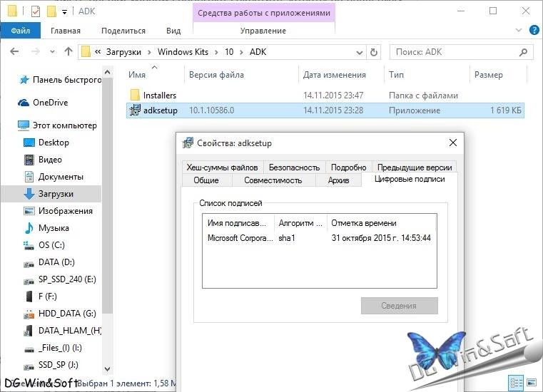Click the Properties quick access icon with checkmark

click(x=36, y=11)
